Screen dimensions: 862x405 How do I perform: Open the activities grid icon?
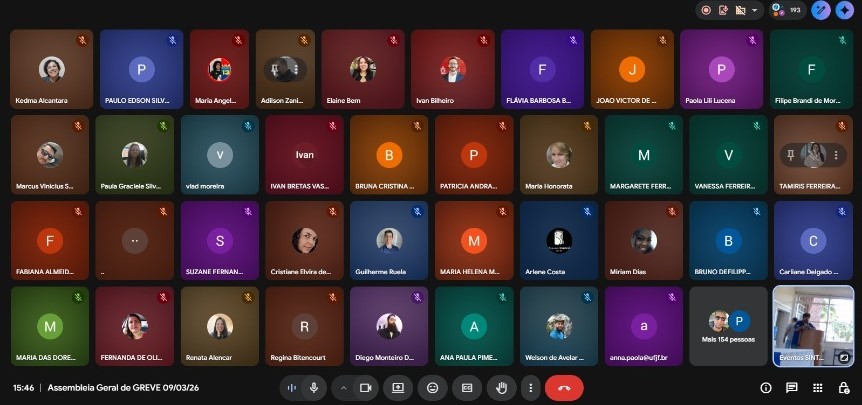point(817,387)
